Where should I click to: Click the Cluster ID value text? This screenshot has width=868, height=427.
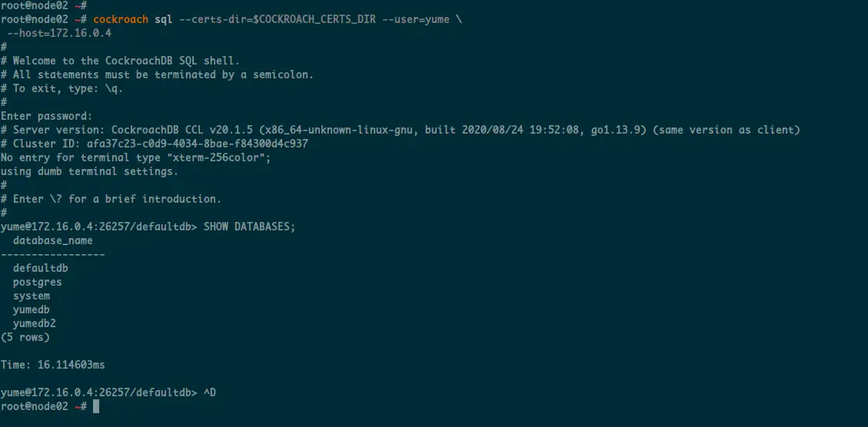tap(198, 144)
